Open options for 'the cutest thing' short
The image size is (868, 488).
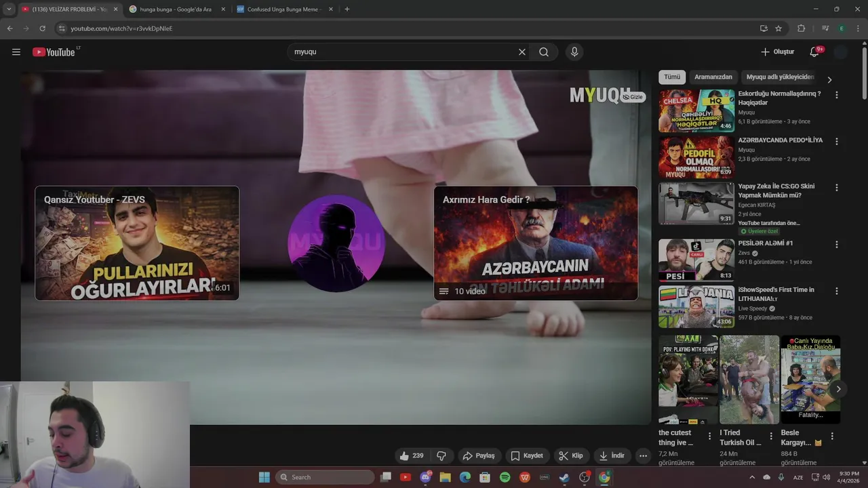(710, 436)
